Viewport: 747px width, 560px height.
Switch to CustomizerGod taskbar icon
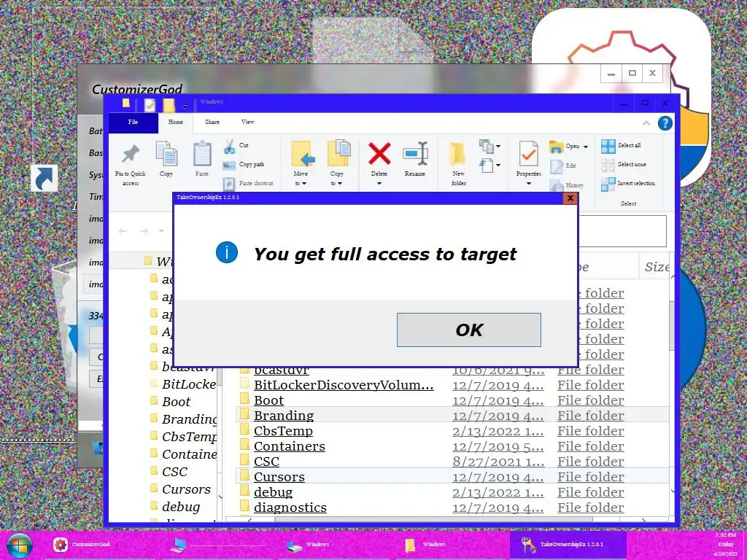click(x=60, y=544)
